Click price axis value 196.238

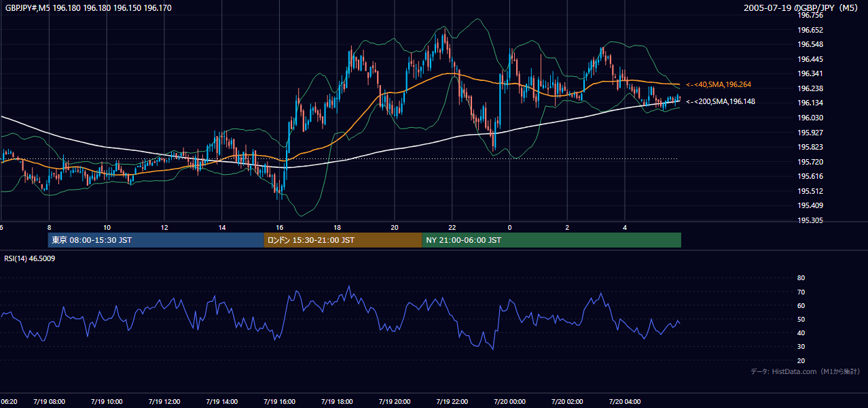[810, 88]
